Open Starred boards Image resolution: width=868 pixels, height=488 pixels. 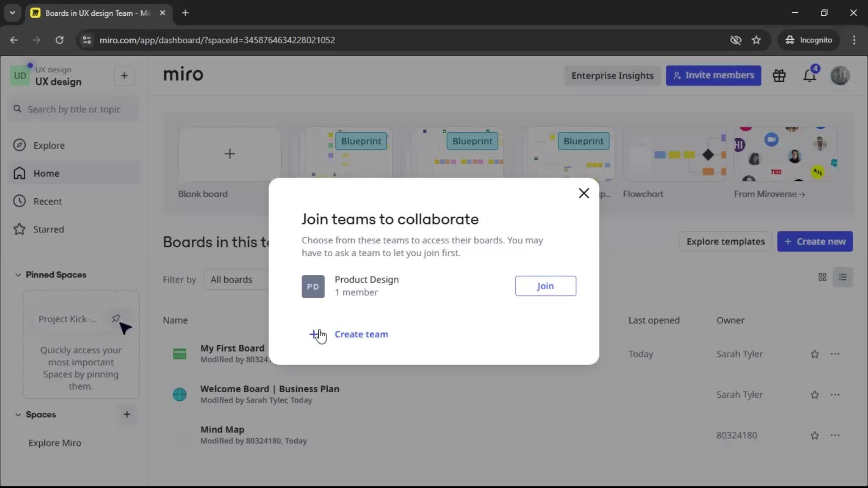(75, 230)
